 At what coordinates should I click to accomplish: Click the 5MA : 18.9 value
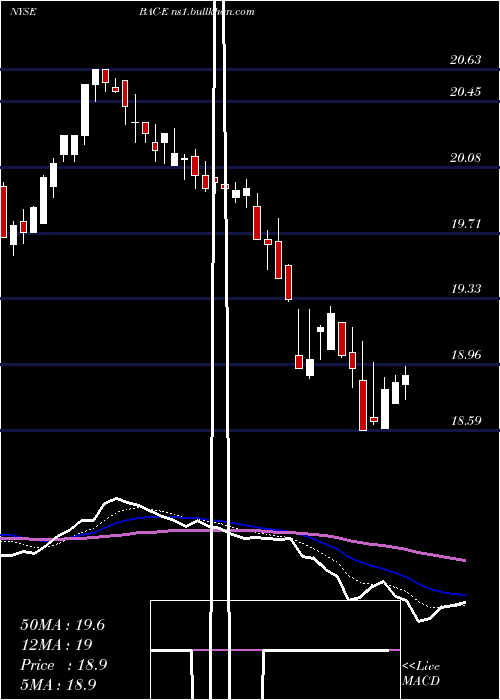point(58,684)
